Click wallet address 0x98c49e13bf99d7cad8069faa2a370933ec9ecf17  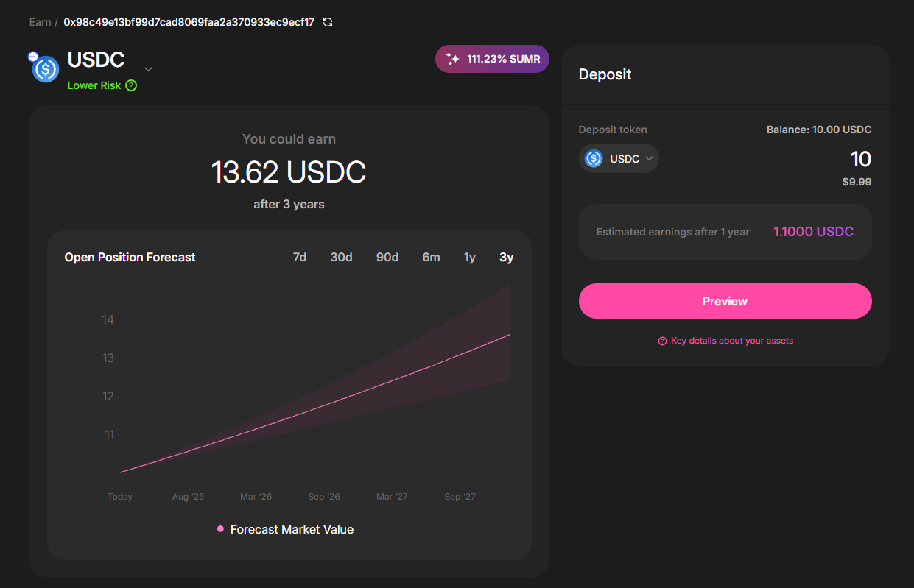(189, 22)
